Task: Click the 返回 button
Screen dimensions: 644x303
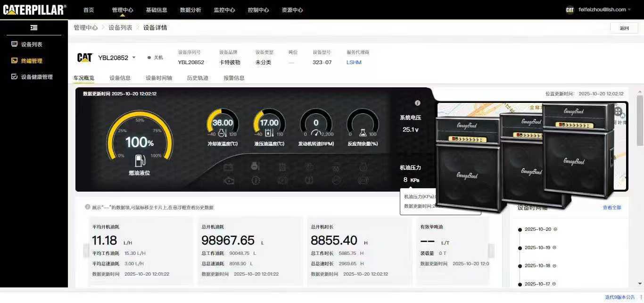Action: point(624,28)
